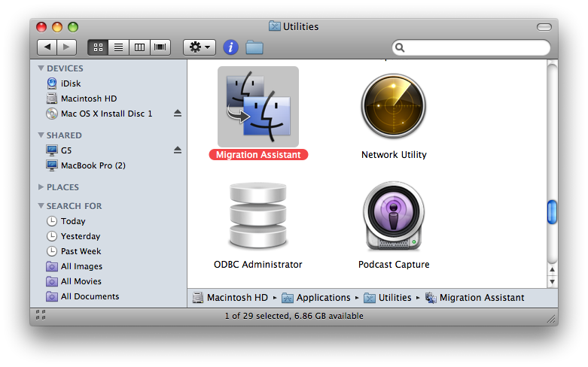Image resolution: width=588 pixels, height=367 pixels.
Task: Go back with the left arrow button
Action: [47, 47]
